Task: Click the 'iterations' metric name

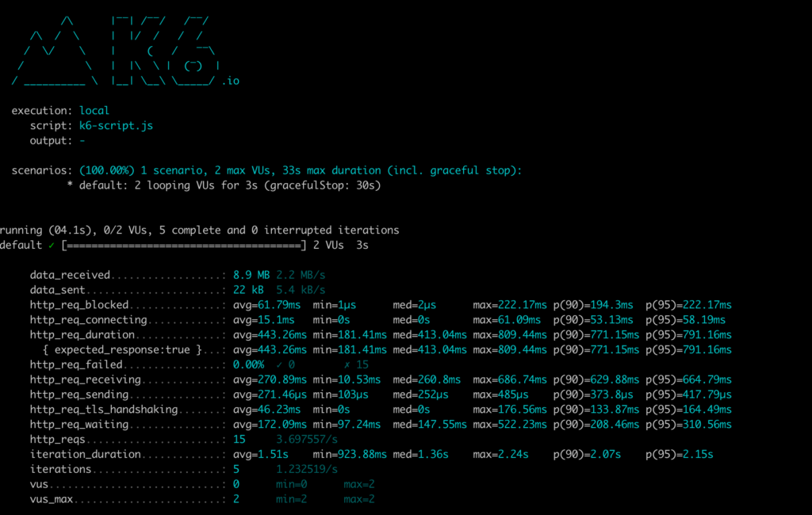Action: pos(60,470)
